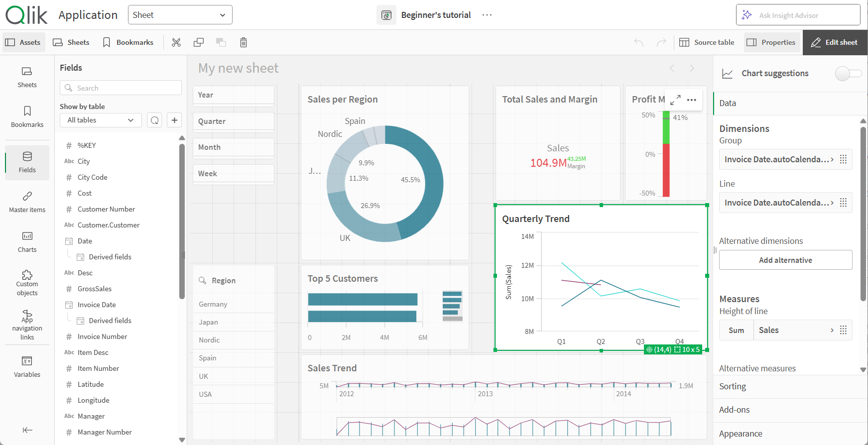This screenshot has width=868, height=445.
Task: Click the paste icon in toolbar
Action: coord(221,42)
